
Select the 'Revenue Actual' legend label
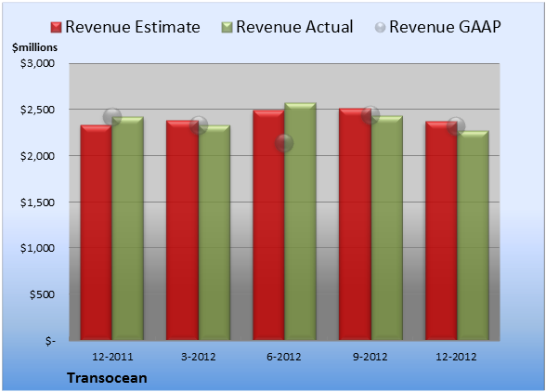point(294,27)
